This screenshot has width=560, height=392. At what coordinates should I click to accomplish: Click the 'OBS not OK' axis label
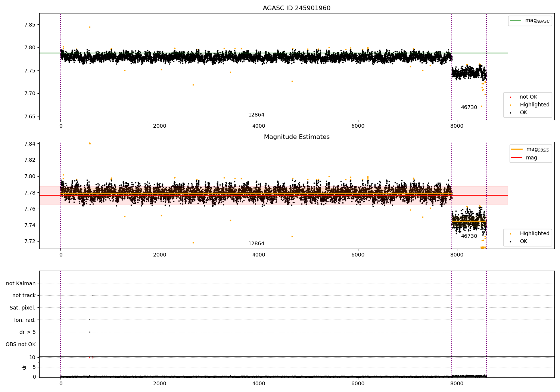click(21, 344)
